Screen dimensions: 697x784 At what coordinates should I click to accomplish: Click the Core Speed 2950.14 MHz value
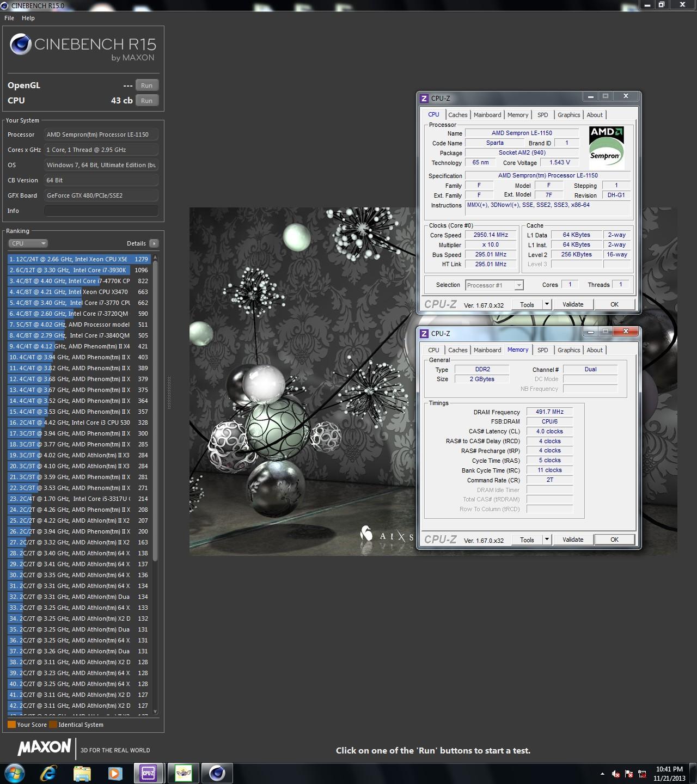coord(491,235)
